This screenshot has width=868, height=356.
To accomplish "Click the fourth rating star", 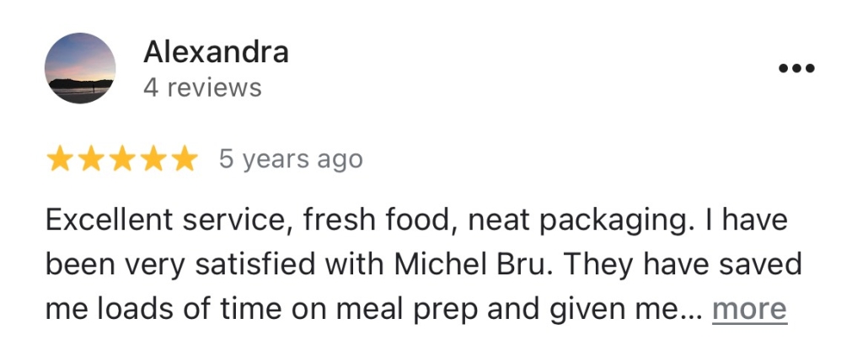I will point(153,159).
